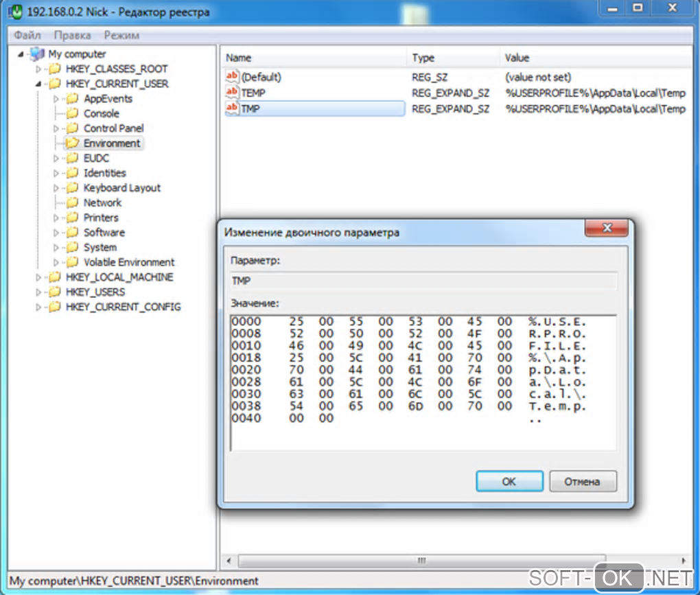Click EUDC folder icon

(x=72, y=158)
